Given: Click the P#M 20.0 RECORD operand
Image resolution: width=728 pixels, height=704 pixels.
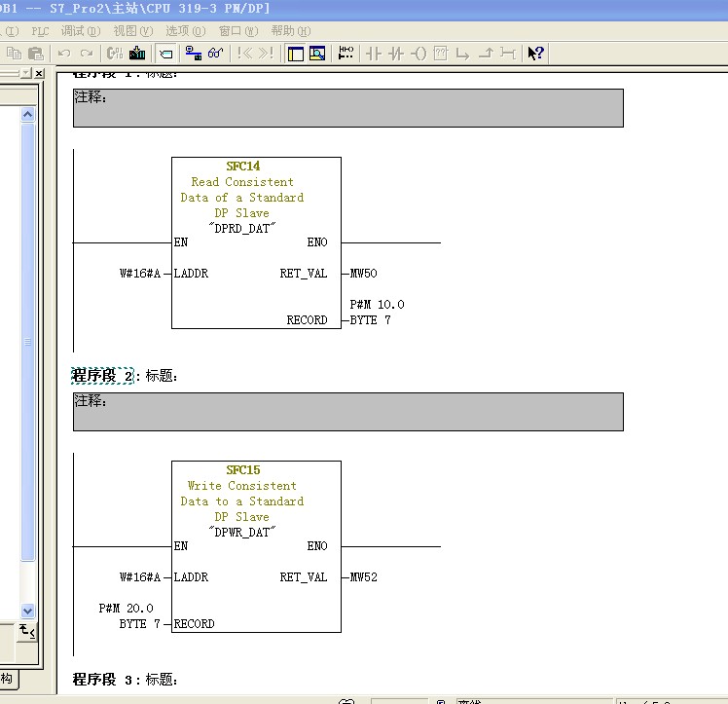Looking at the screenshot, I should (129, 615).
